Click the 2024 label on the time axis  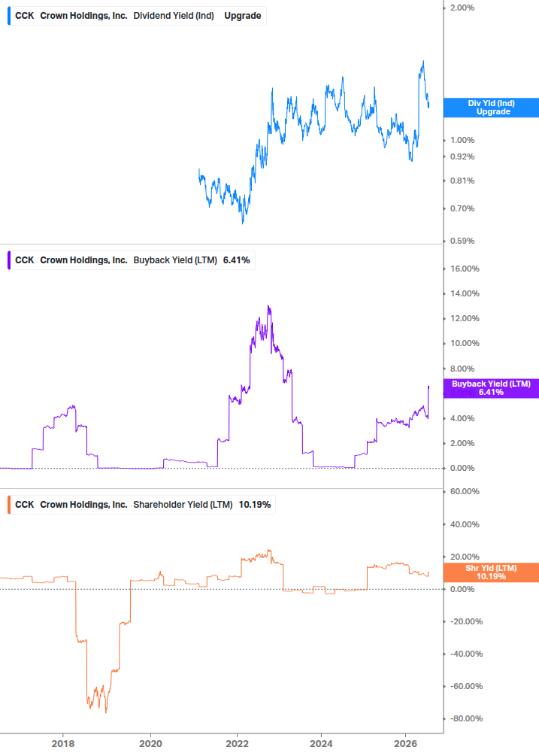(x=321, y=743)
